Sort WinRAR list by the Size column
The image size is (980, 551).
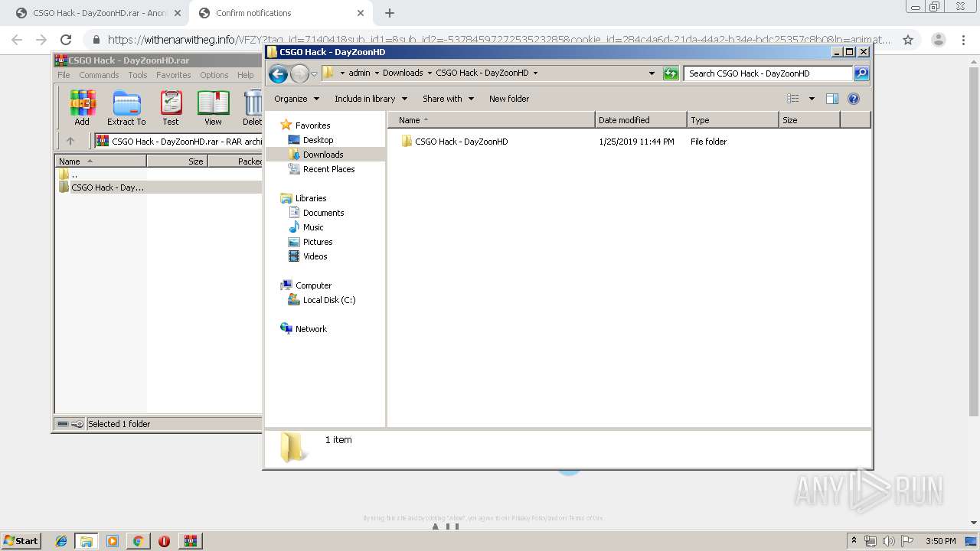pyautogui.click(x=177, y=161)
